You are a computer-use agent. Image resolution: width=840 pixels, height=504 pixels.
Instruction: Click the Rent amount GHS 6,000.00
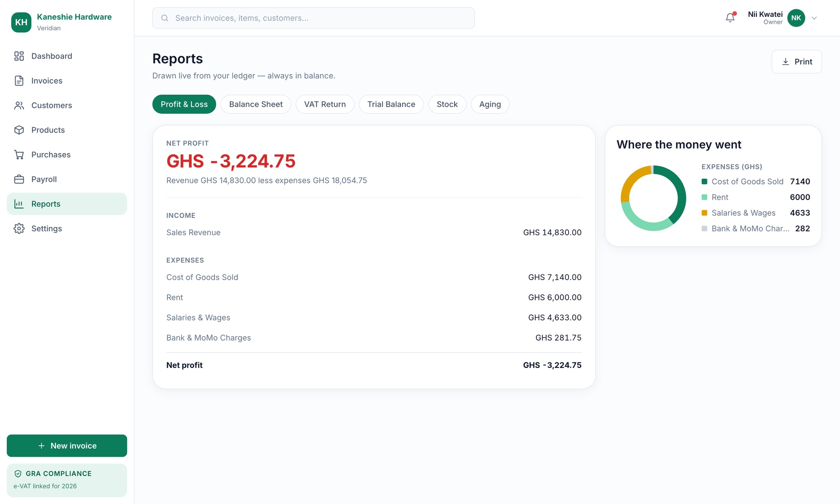pyautogui.click(x=555, y=297)
